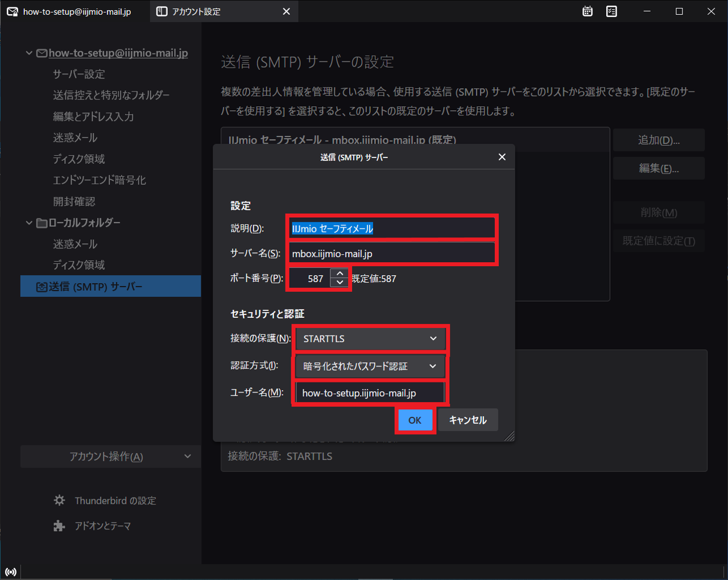This screenshot has height=580, width=728.
Task: Open account ディスク領域 settings
Action: coord(79,159)
